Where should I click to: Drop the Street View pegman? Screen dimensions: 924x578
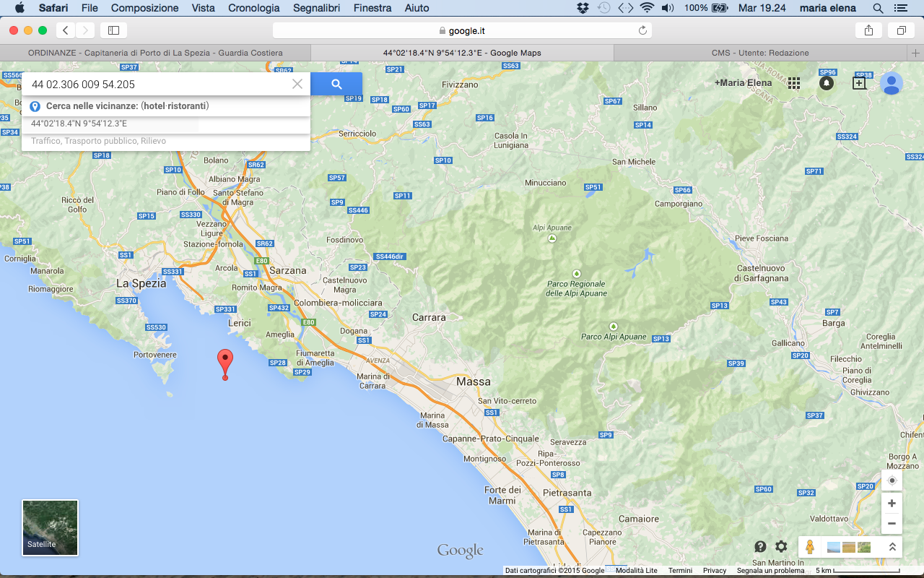[x=810, y=547]
